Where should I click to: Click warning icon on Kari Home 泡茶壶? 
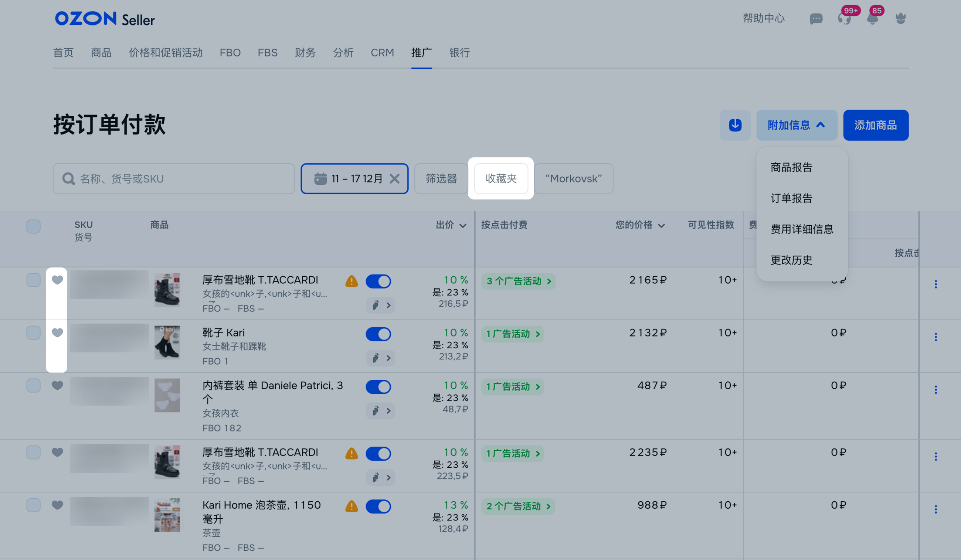click(x=351, y=506)
